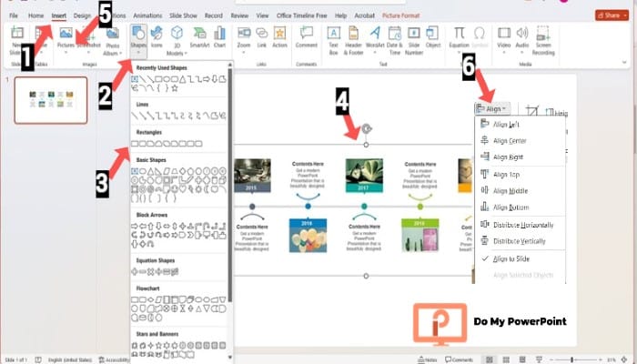Open the 3D Models menu

pos(177,42)
